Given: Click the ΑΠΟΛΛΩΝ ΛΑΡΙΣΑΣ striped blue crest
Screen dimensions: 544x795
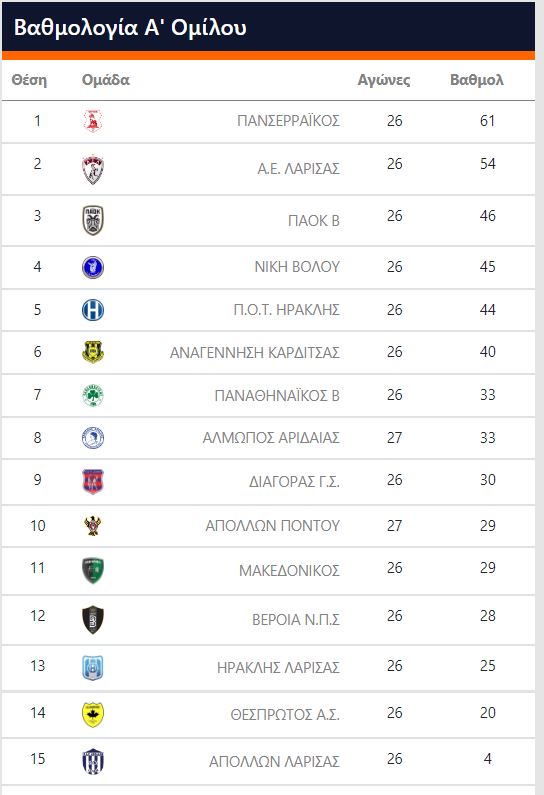Looking at the screenshot, I should point(93,762).
